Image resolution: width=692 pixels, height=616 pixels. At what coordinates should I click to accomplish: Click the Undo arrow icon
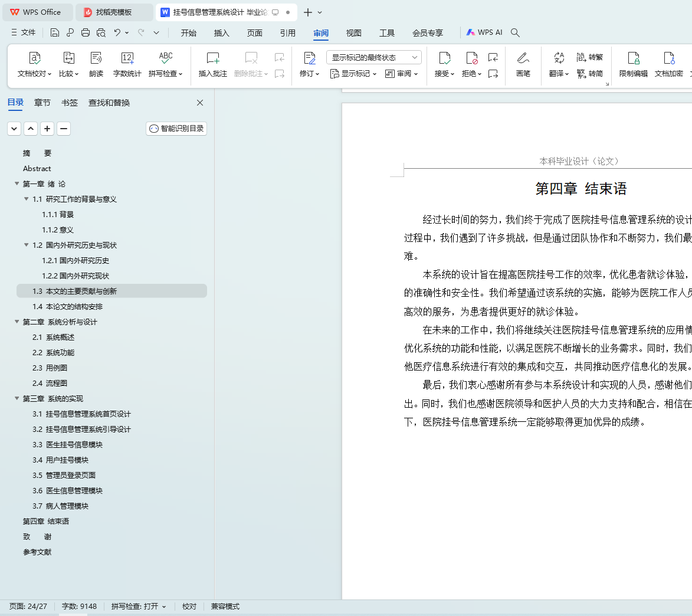117,32
